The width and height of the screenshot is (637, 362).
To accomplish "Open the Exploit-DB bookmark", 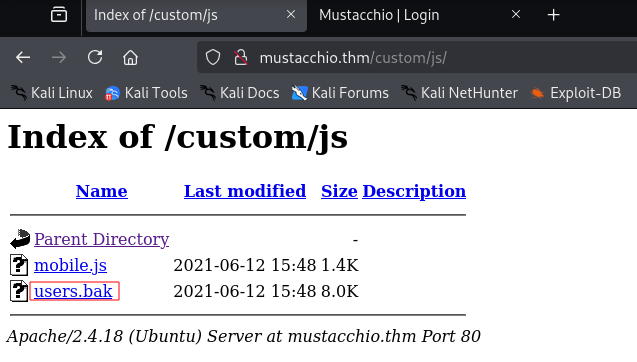I will [576, 93].
